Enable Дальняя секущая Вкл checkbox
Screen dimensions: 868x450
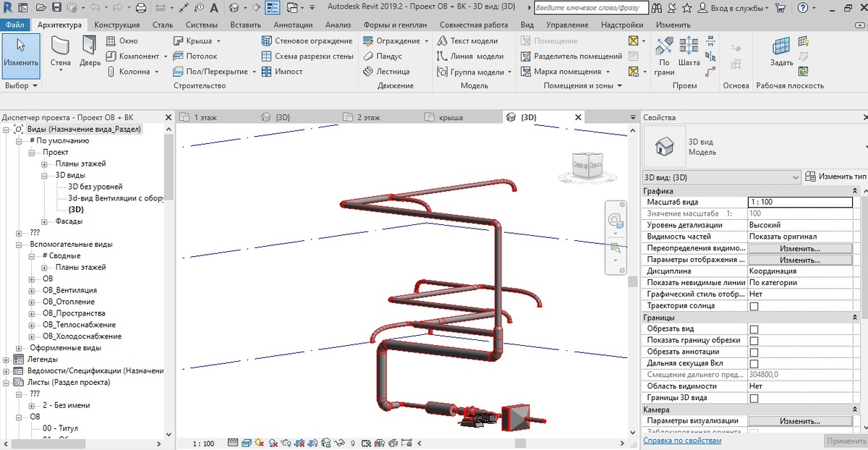point(754,363)
